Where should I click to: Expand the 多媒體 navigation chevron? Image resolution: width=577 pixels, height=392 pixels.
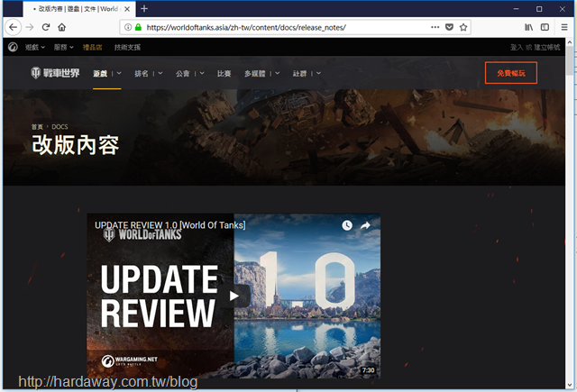click(278, 73)
